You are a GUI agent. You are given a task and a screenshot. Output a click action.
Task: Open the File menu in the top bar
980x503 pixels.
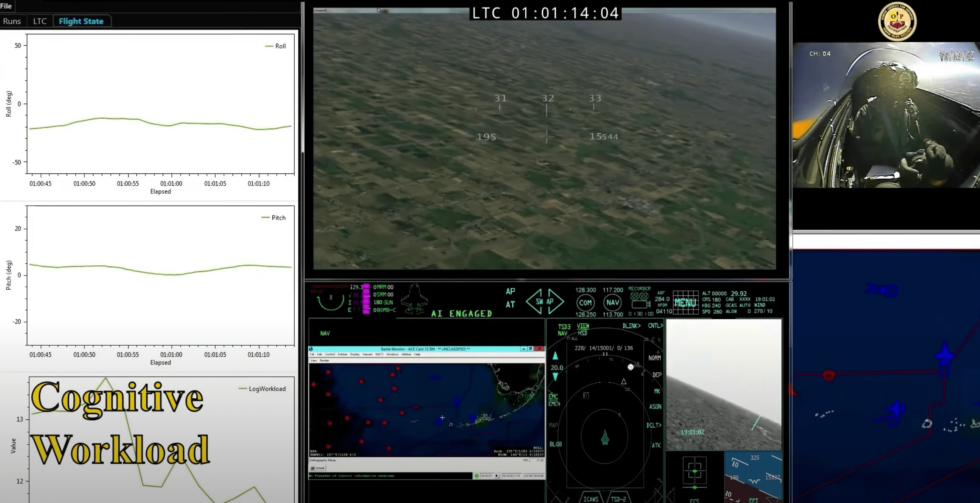point(6,6)
